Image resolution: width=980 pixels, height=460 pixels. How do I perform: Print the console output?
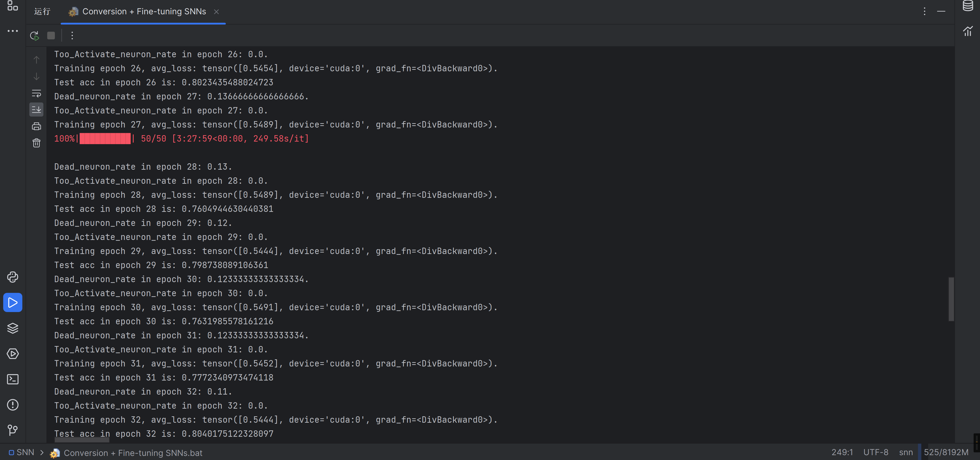pos(36,126)
